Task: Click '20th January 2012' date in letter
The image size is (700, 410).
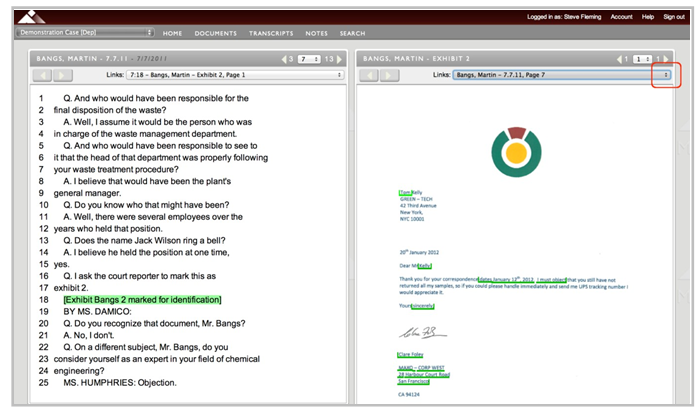Action: (419, 252)
